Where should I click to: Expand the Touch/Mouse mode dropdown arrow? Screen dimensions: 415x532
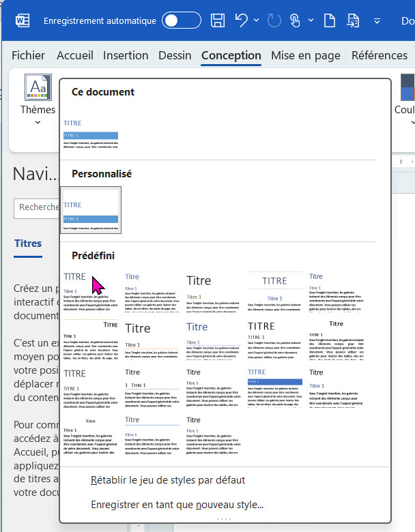click(x=312, y=20)
